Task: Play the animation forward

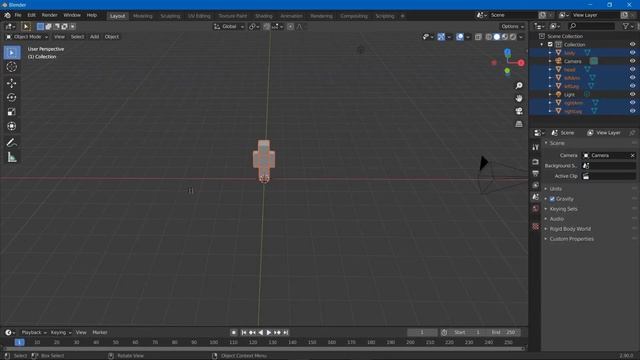Action: pyautogui.click(x=269, y=333)
